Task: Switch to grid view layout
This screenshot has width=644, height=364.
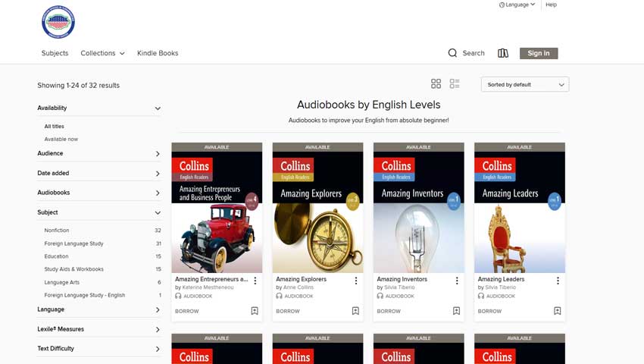Action: coord(436,83)
